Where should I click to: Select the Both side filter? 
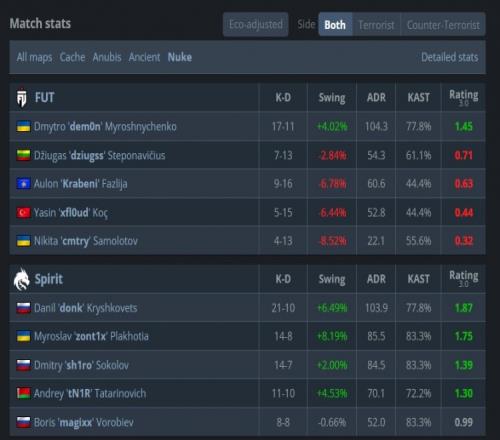click(x=335, y=24)
